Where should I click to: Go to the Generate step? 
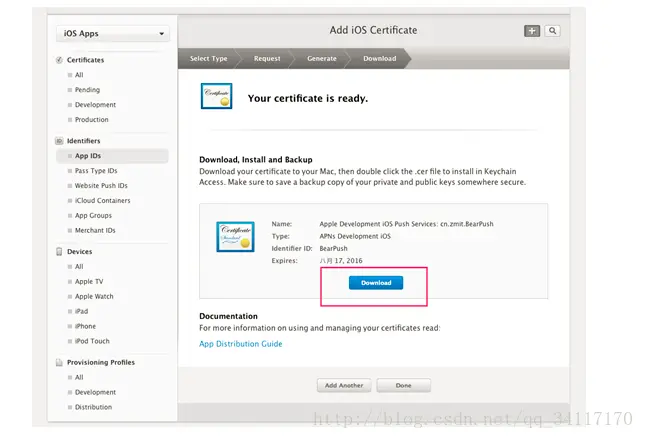pyautogui.click(x=322, y=58)
